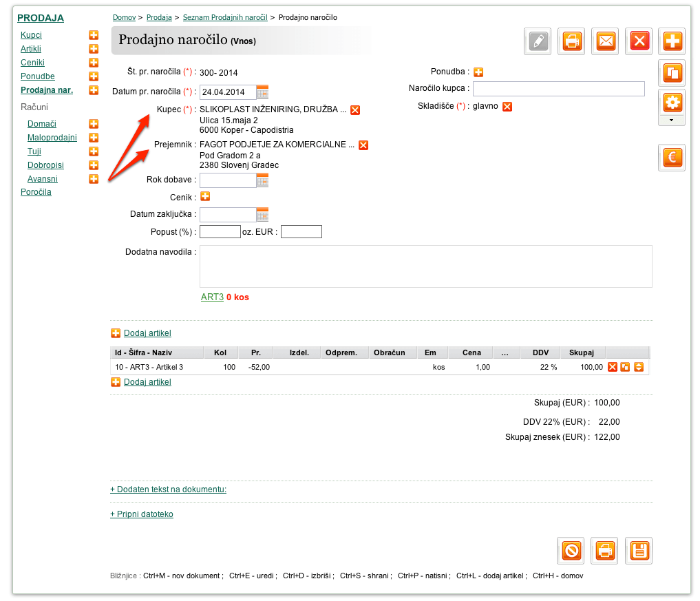This screenshot has width=700, height=601.
Task: Add new Avansni invoice plus icon
Action: 94,179
